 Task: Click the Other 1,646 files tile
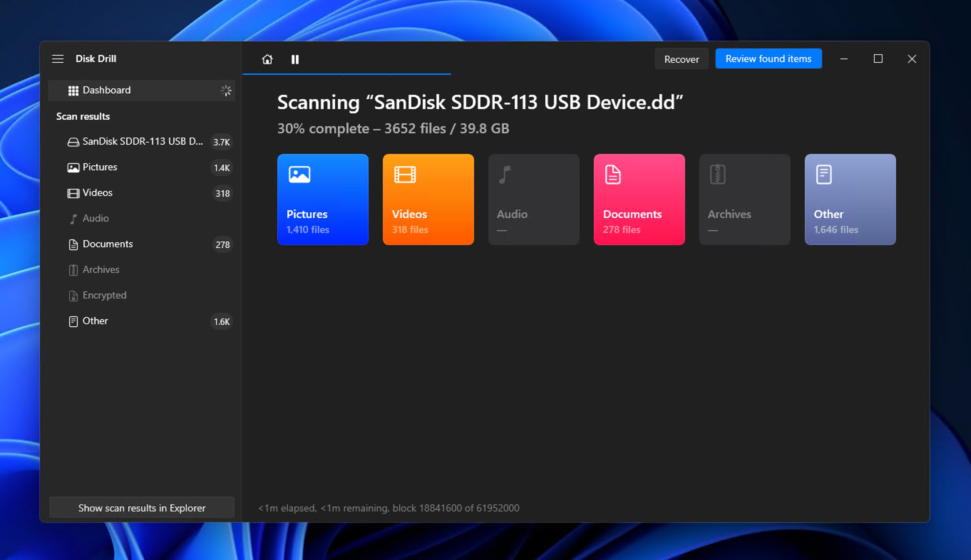[x=850, y=199]
